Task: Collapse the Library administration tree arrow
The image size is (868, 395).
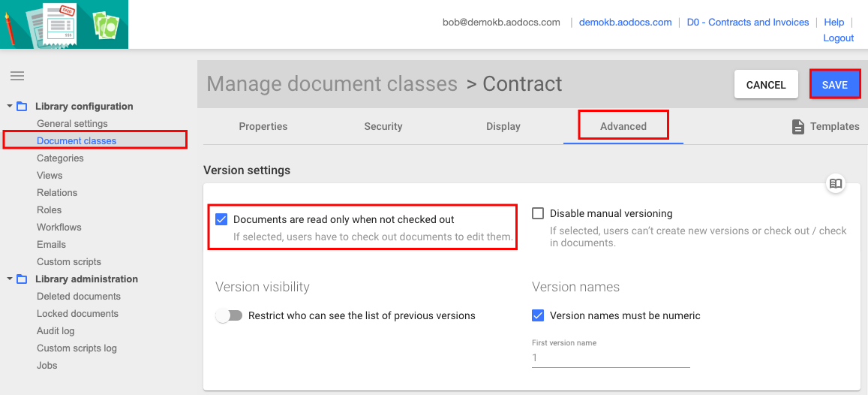Action: (10, 279)
